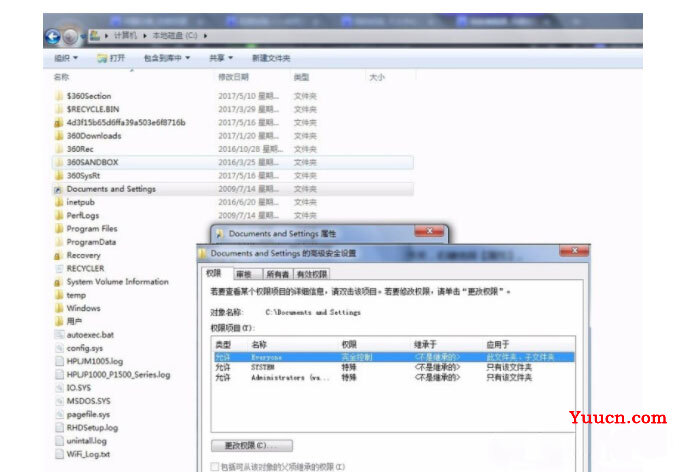Viewport: 679px width, 472px height.
Task: Select the 360SysRt folder icon
Action: [59, 175]
